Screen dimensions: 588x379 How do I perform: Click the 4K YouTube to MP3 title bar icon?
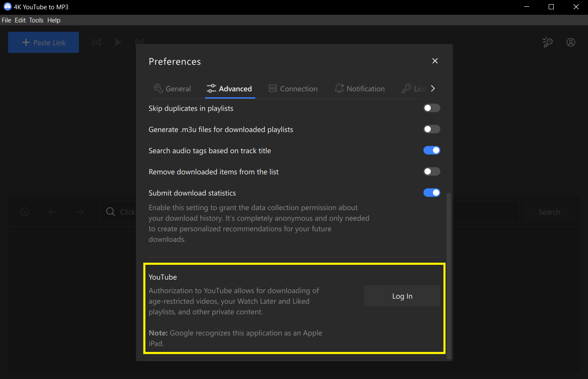pos(7,7)
